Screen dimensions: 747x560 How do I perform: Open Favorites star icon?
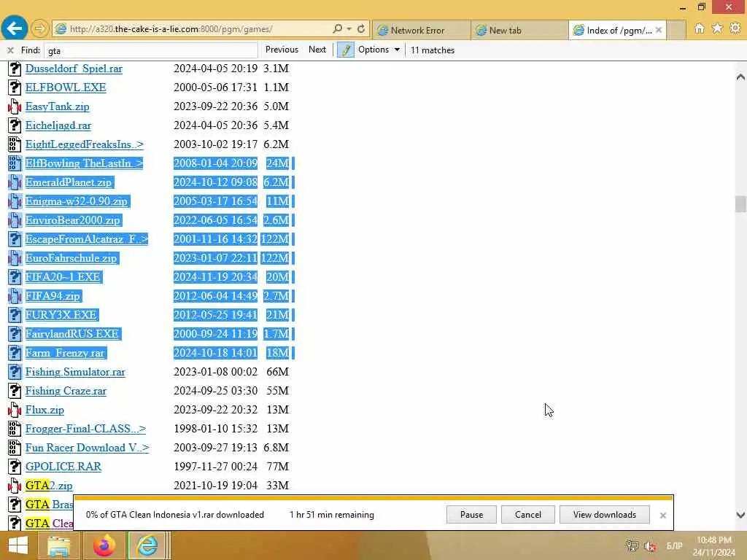tap(717, 28)
